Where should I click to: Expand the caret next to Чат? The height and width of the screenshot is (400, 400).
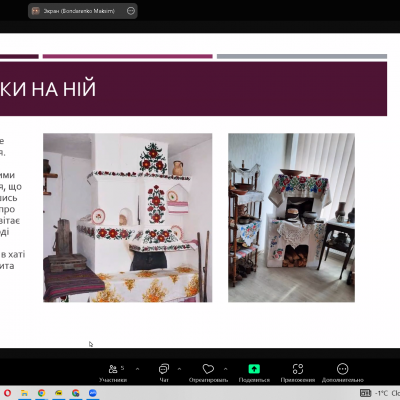pyautogui.click(x=179, y=369)
